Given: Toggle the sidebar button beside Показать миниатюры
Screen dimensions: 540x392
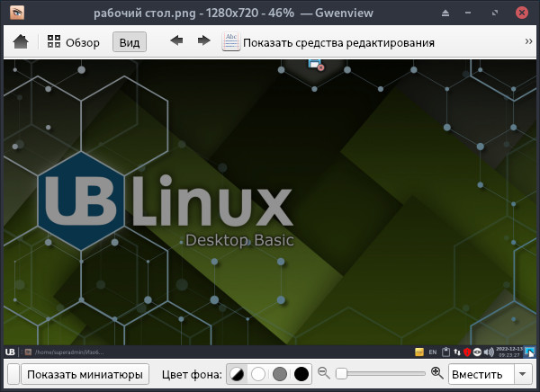Looking at the screenshot, I should (13, 374).
